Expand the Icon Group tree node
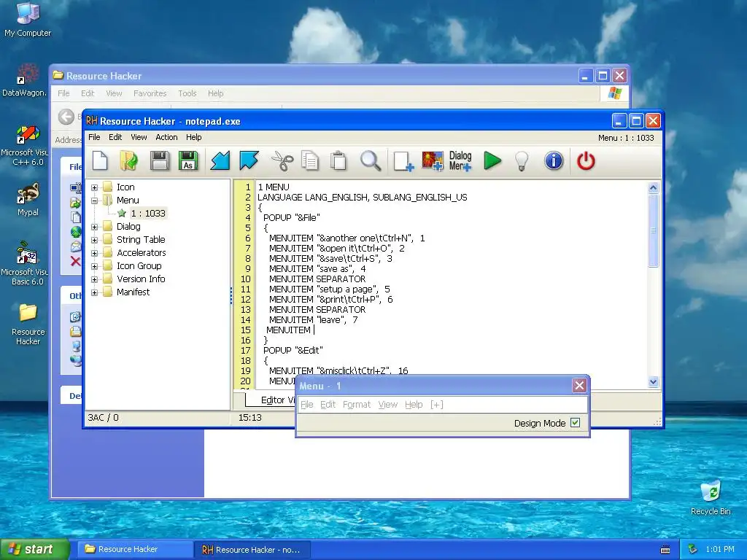Viewport: 747px width, 560px height. point(94,266)
